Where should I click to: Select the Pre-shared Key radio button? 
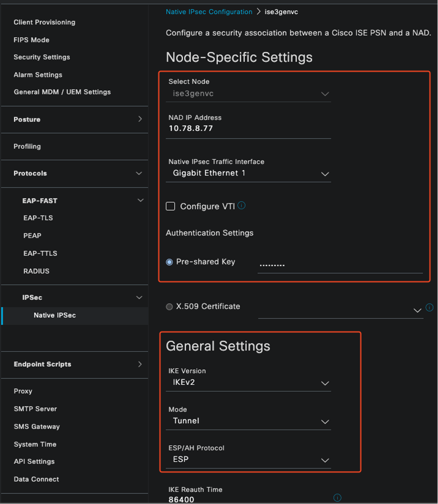coord(169,262)
